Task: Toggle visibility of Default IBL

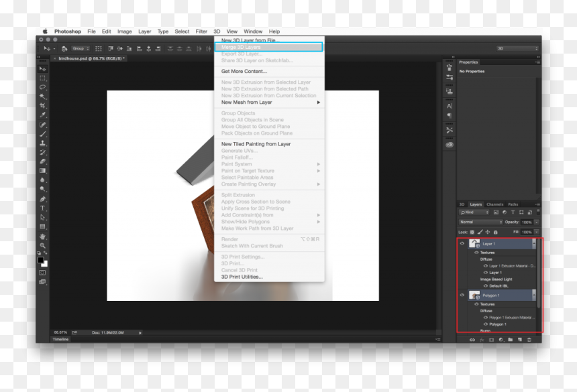Action: [485, 286]
